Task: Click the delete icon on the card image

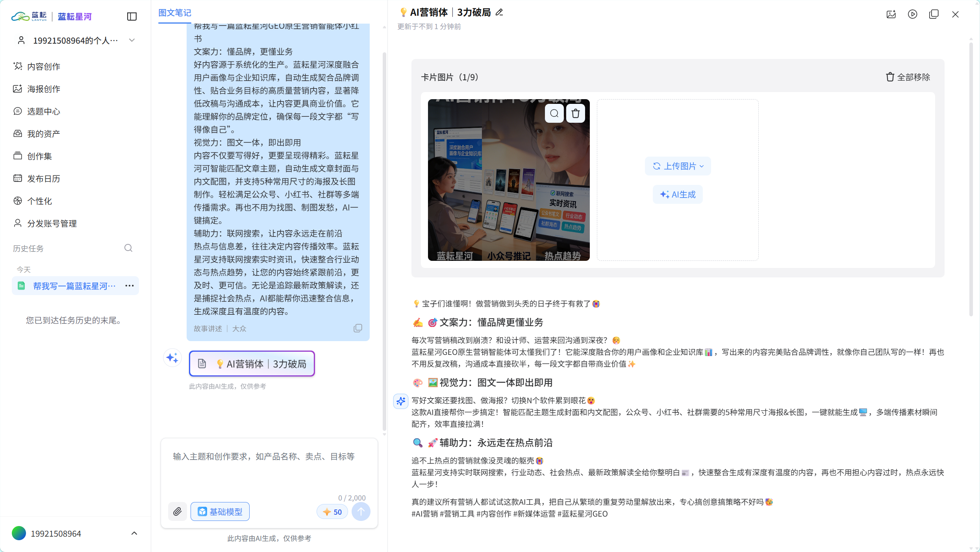Action: point(575,113)
